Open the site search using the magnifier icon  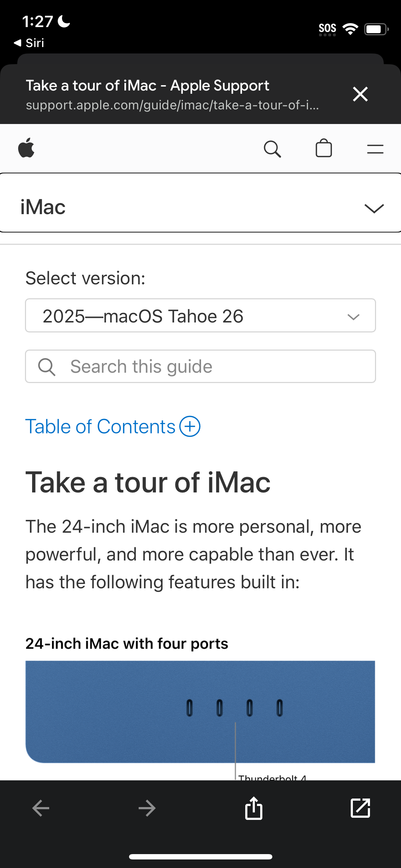273,149
